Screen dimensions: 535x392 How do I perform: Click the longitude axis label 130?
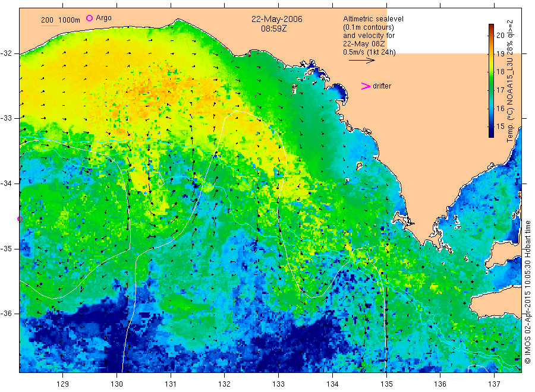click(117, 384)
